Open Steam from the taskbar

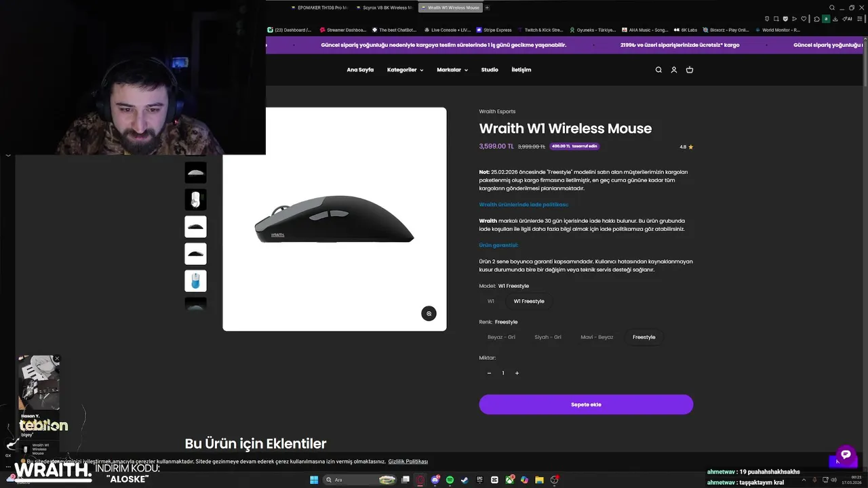(x=465, y=480)
